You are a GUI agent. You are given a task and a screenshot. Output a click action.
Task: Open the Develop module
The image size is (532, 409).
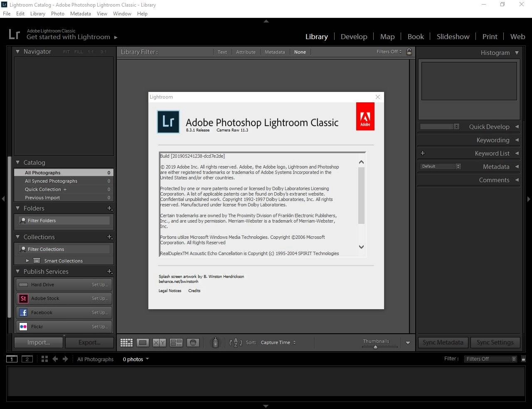pos(354,37)
